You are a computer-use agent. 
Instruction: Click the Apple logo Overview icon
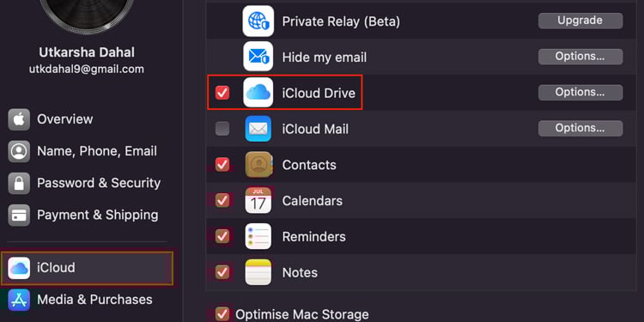(x=19, y=119)
